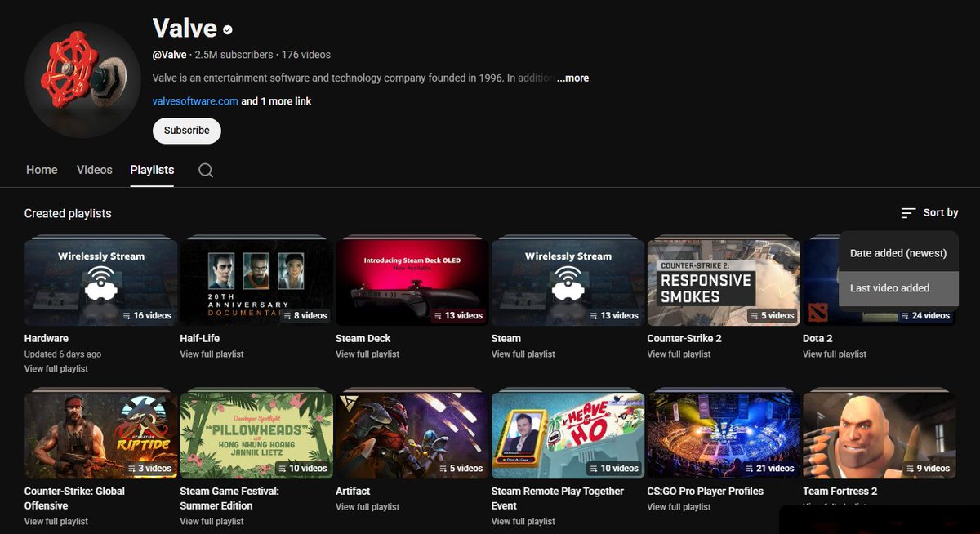Image resolution: width=980 pixels, height=534 pixels.
Task: Click the @Valve channel handle
Action: coord(170,55)
